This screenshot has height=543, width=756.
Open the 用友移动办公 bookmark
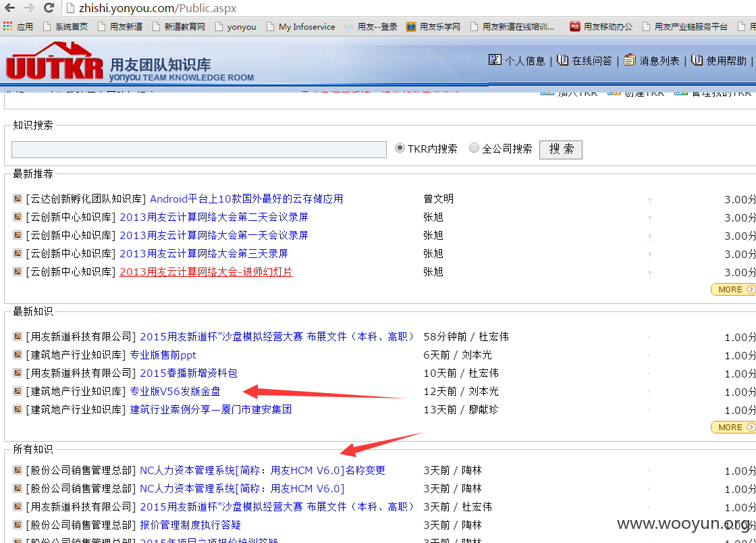pos(601,26)
